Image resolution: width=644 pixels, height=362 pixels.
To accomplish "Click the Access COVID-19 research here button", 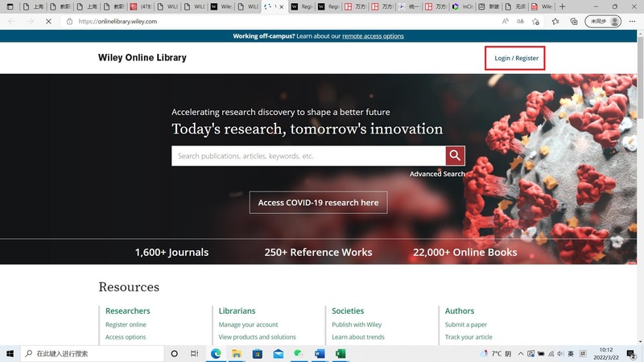I will click(318, 203).
